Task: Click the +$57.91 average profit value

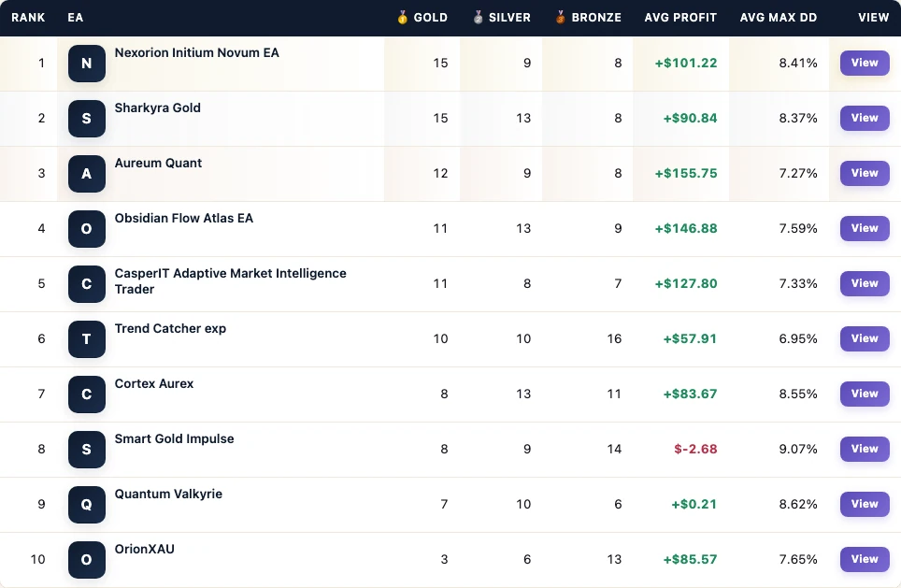Action: coord(690,339)
